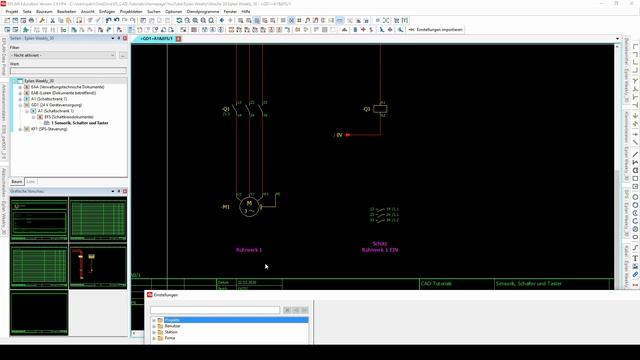The image size is (640, 360).
Task: Expand the EAB Listen node
Action: coord(20,93)
